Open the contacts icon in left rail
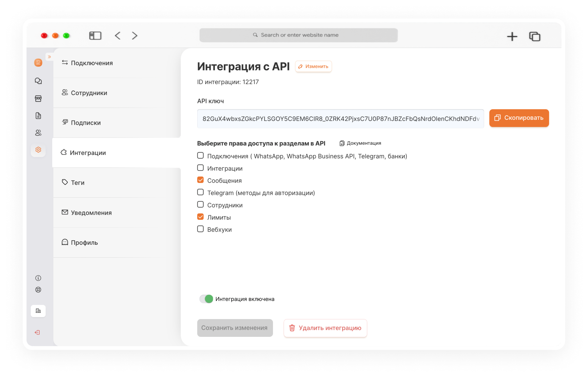 click(x=38, y=133)
